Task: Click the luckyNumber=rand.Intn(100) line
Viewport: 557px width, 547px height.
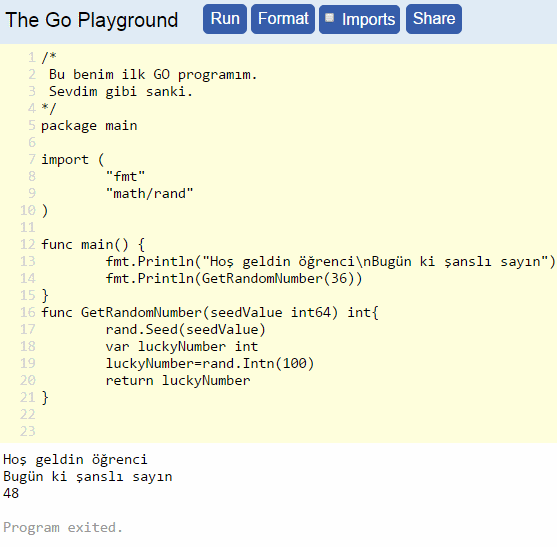Action: 210,363
